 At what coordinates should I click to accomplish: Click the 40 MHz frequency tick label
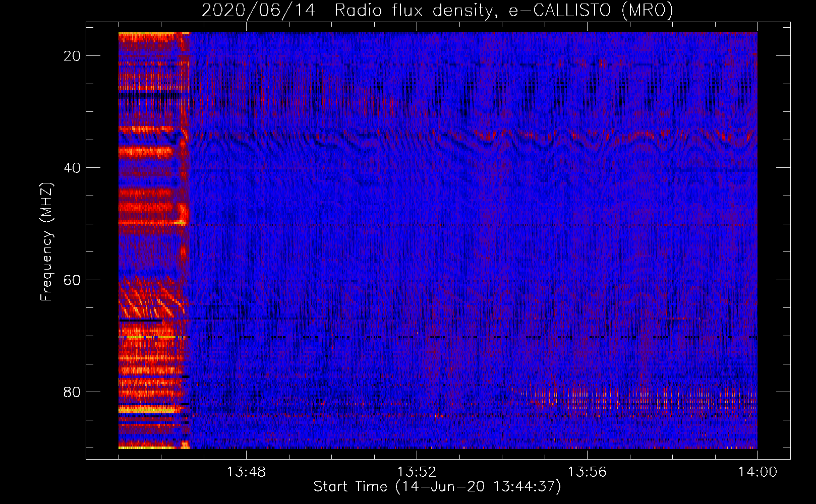(x=72, y=168)
